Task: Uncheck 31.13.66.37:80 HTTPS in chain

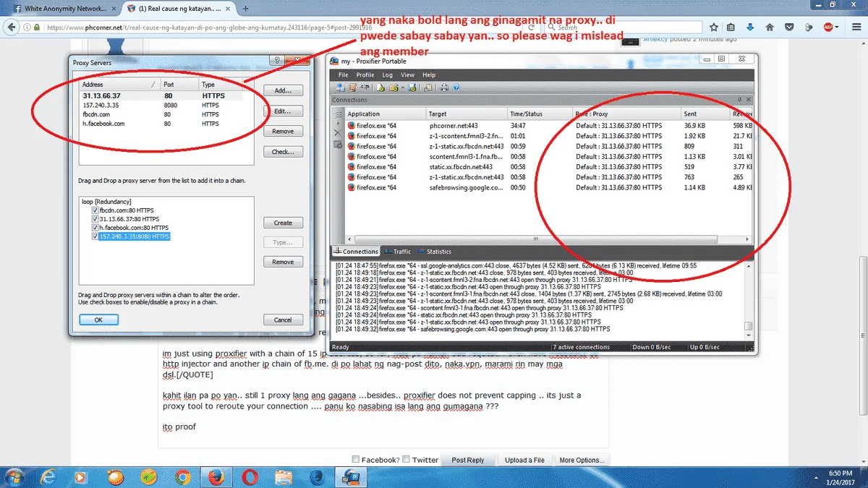Action: tap(95, 219)
